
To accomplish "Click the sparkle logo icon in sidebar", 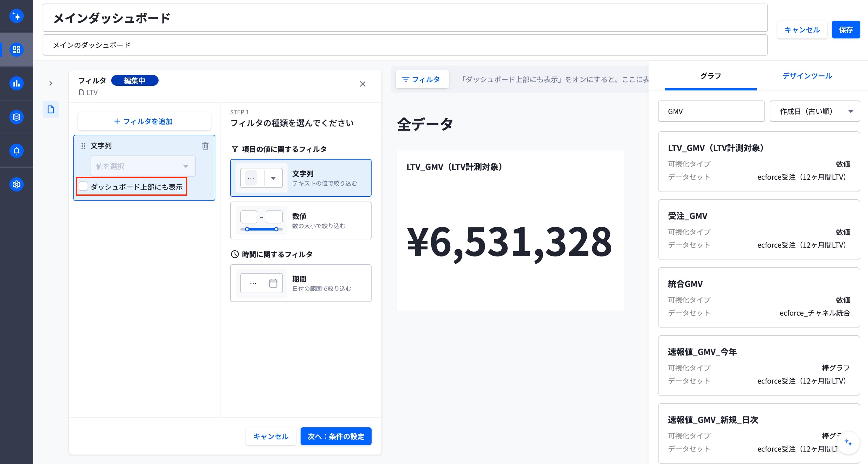I will (x=16, y=16).
